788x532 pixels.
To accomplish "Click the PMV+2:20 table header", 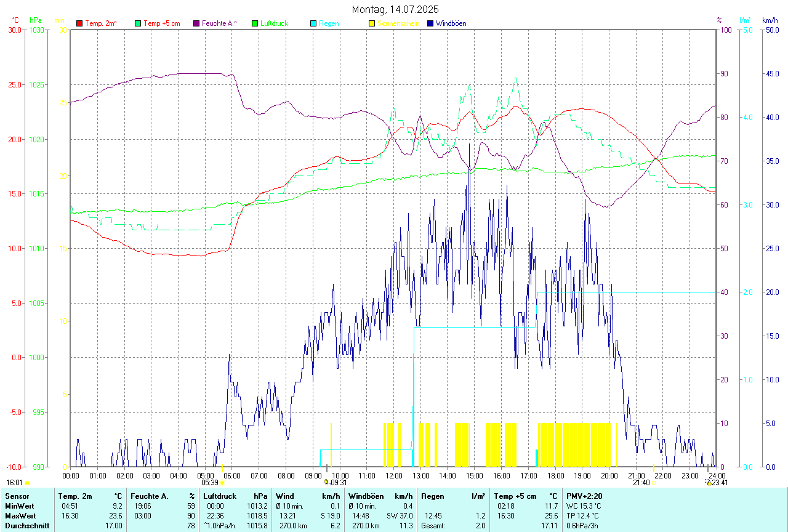I will coord(584,496).
